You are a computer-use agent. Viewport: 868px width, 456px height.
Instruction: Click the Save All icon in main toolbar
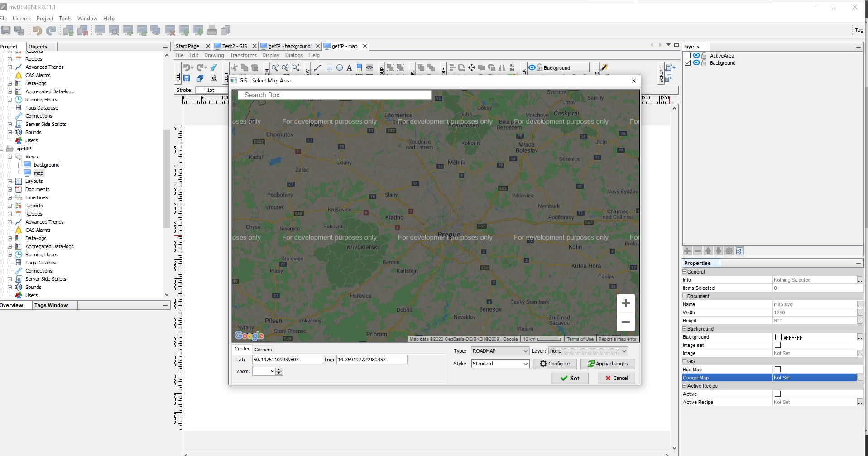coord(19,30)
